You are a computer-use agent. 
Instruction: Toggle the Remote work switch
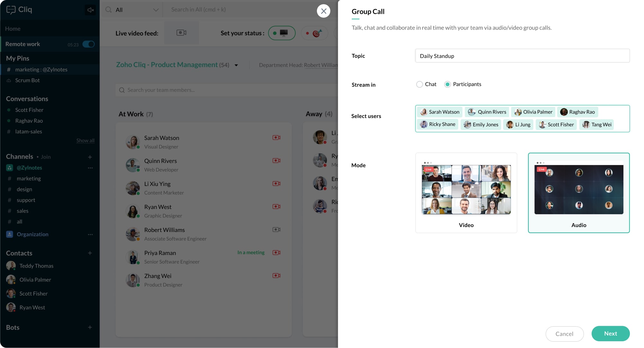click(x=88, y=44)
